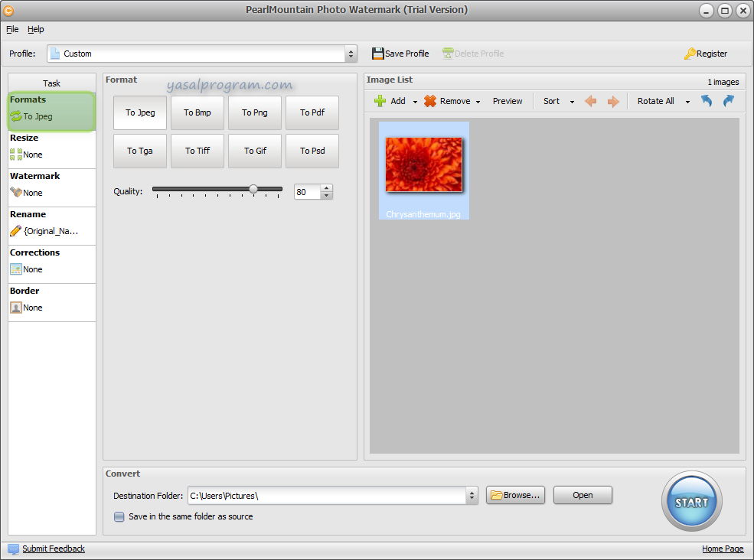Click the Quality slider handle
Screen dimensions: 754x560
(x=253, y=189)
